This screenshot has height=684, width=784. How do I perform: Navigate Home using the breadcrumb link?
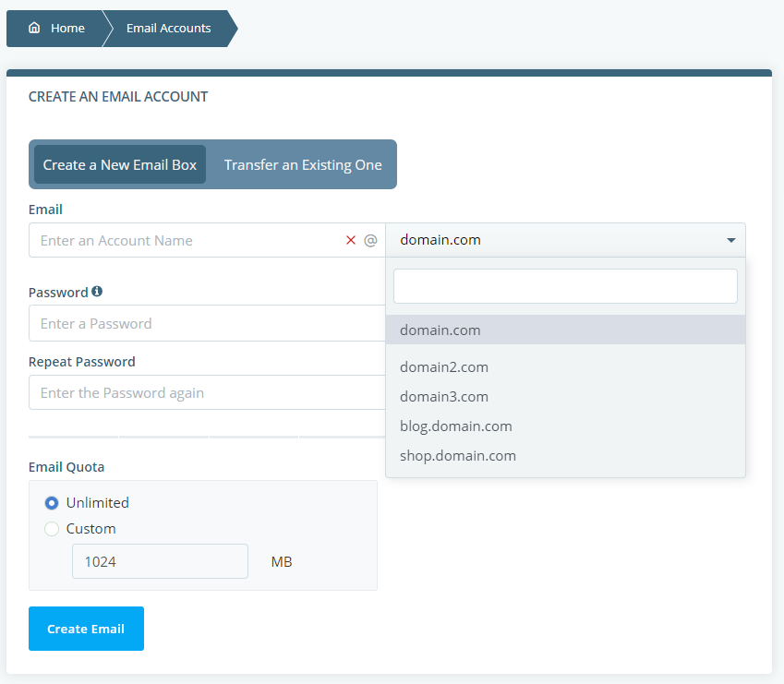66,28
